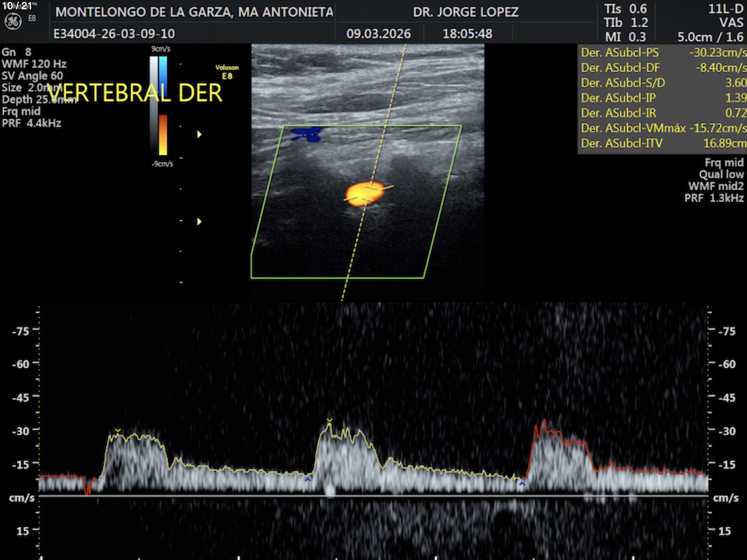Viewport: 747px width, 560px height.
Task: Click the lower focal zone triangle marker
Action: click(199, 221)
